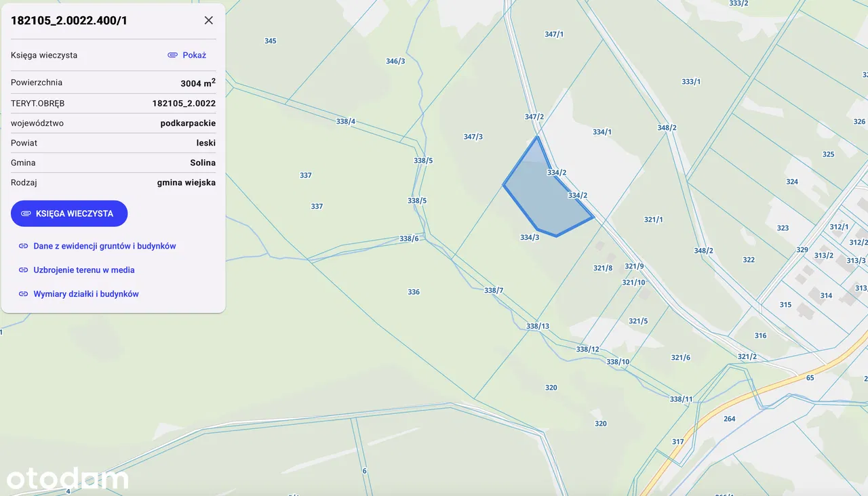Click the chain icon beside Uzbrojenie terenu
The image size is (868, 496).
pos(23,270)
